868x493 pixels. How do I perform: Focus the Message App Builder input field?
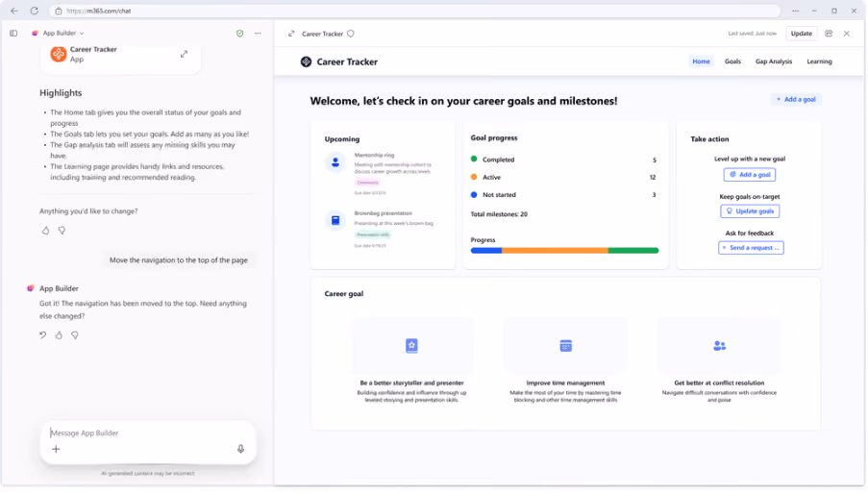point(148,432)
